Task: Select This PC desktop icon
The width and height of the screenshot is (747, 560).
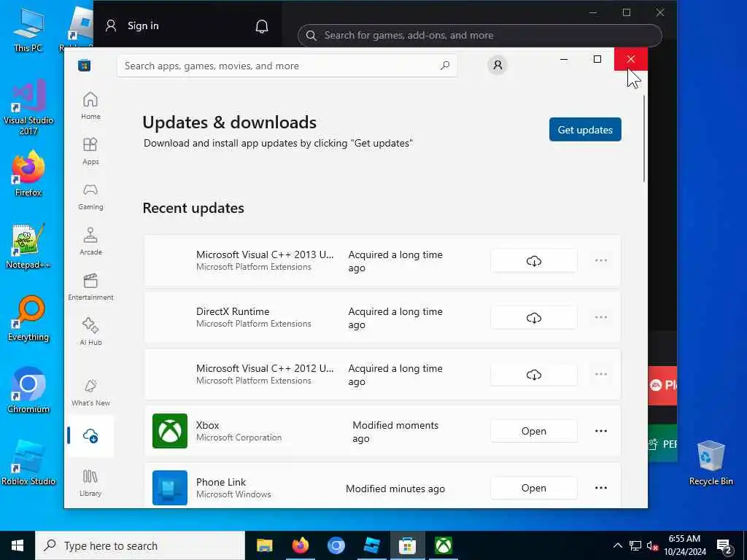Action: click(28, 30)
